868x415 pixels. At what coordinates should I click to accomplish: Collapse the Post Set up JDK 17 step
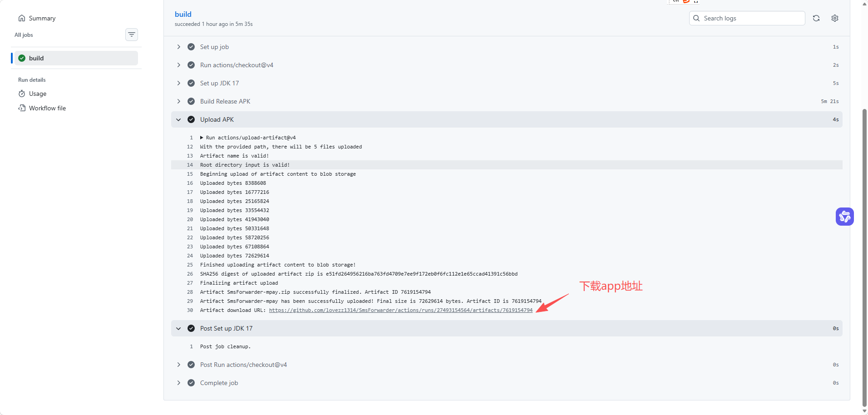coord(179,328)
